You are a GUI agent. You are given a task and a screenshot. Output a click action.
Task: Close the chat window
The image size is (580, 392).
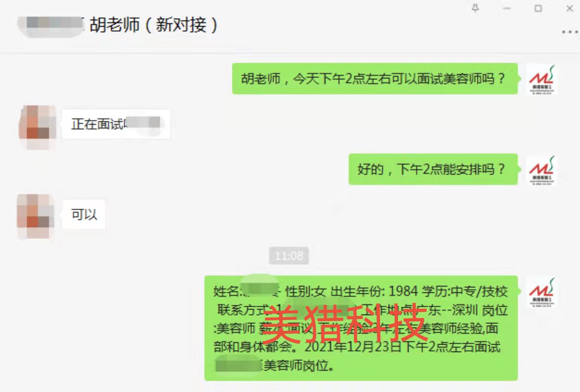pos(570,8)
